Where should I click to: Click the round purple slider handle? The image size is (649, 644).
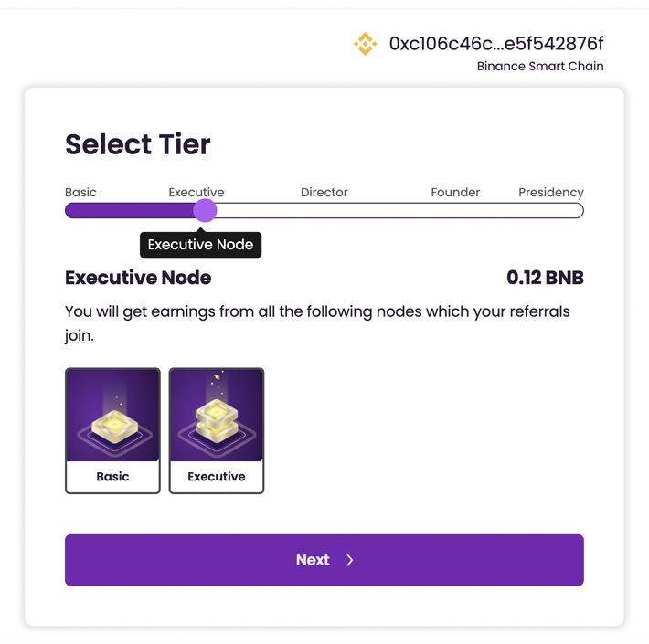click(x=205, y=211)
